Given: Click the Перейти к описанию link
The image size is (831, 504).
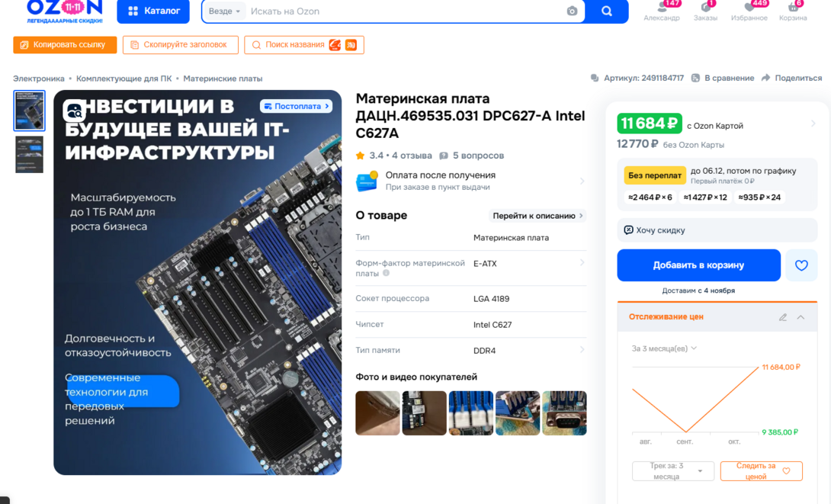Looking at the screenshot, I should point(537,216).
